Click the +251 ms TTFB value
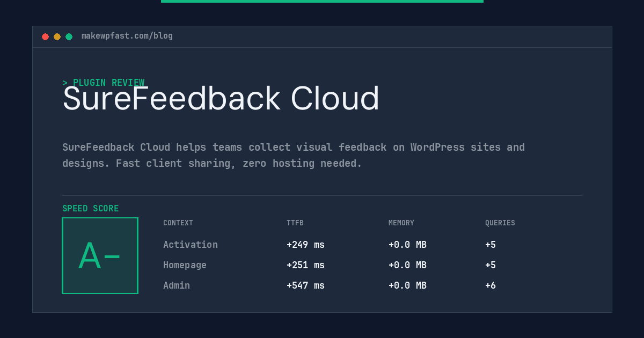The height and width of the screenshot is (338, 644). (x=305, y=265)
